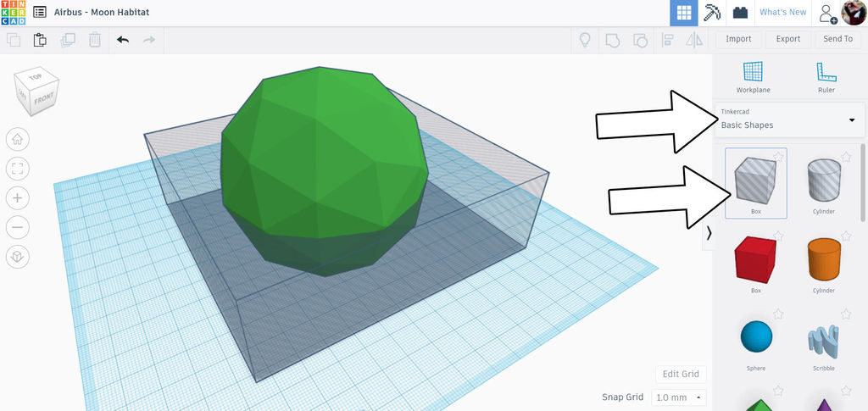Open the designs list icon
The width and height of the screenshot is (868, 411).
[39, 12]
